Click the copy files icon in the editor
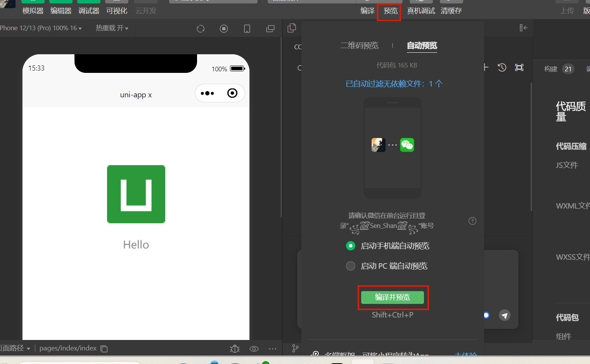590x364 pixels. click(292, 28)
